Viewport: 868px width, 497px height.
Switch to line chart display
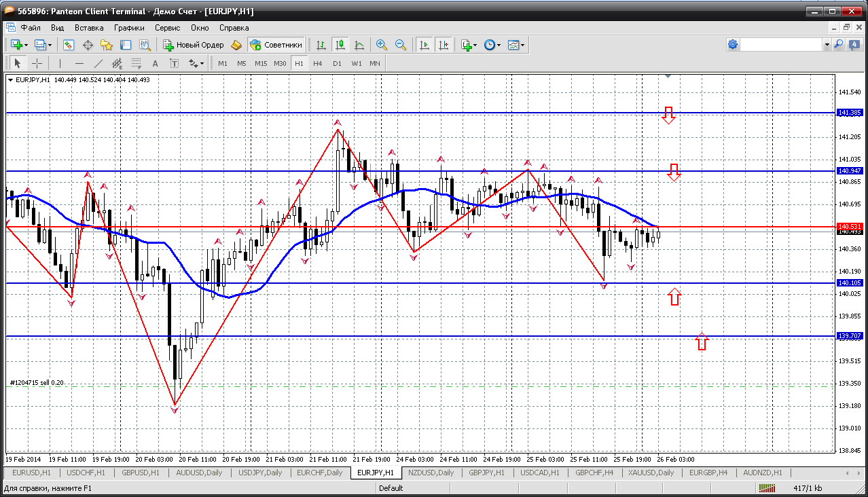click(359, 45)
